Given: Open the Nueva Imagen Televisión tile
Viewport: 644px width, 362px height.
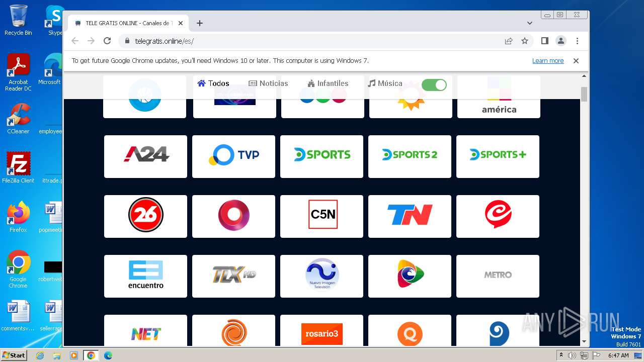Looking at the screenshot, I should pos(321,276).
